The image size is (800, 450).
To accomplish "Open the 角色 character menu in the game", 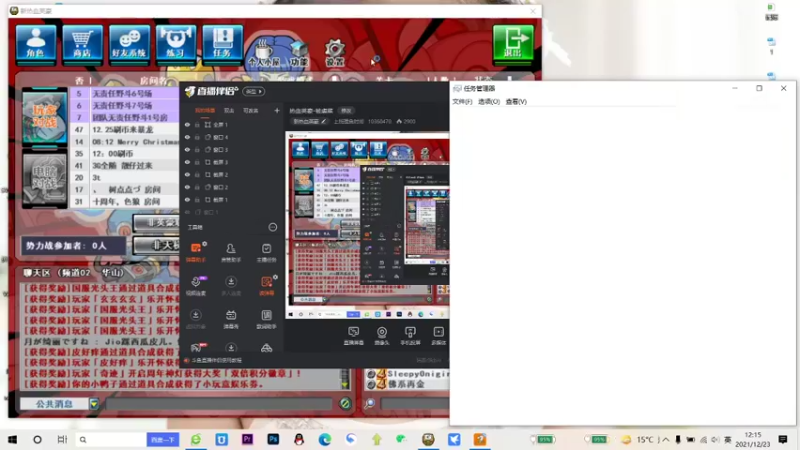I will click(36, 43).
